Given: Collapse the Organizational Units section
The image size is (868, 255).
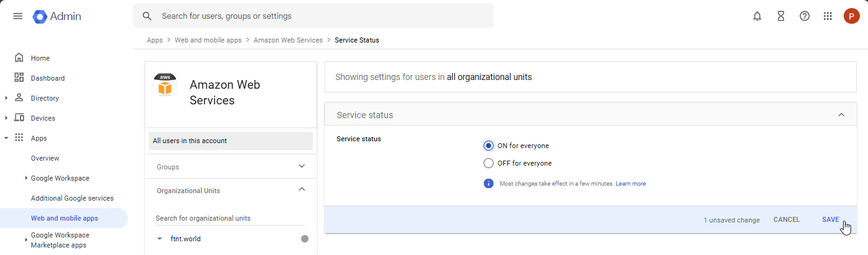Looking at the screenshot, I should pos(301,190).
